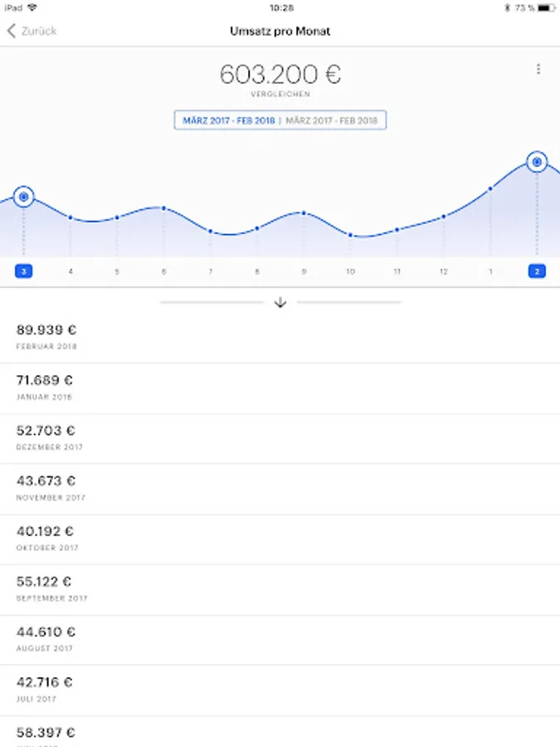The width and height of the screenshot is (560, 747).
Task: Tap the battery icon in the status bar
Action: [x=545, y=7]
